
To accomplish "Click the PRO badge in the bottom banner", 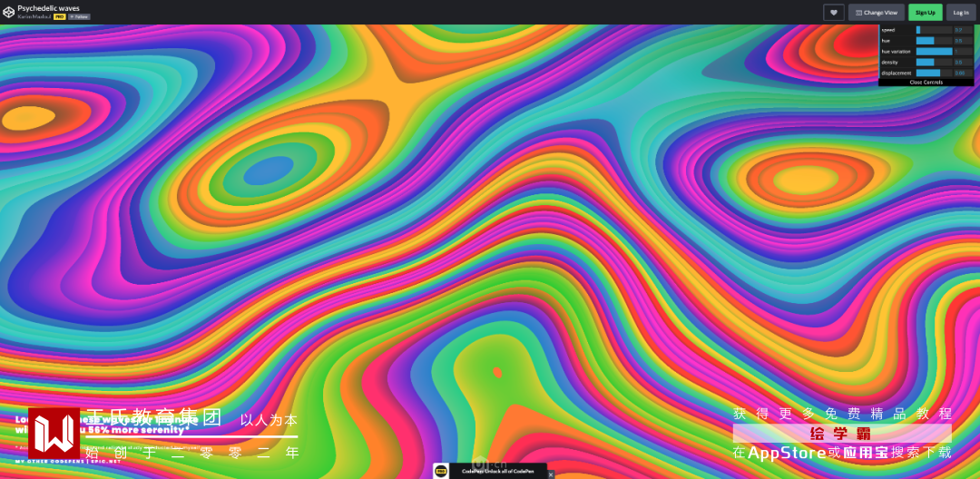I will [441, 472].
